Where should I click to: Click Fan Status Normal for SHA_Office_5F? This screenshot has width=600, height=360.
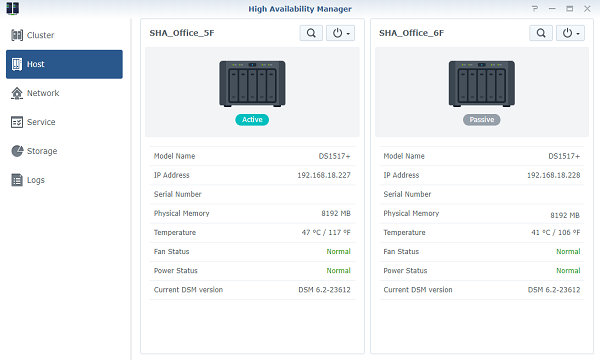(x=339, y=252)
